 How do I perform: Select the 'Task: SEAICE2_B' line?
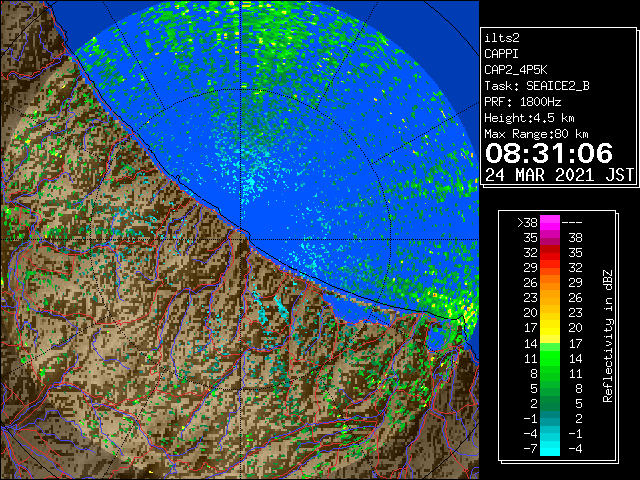pyautogui.click(x=537, y=86)
